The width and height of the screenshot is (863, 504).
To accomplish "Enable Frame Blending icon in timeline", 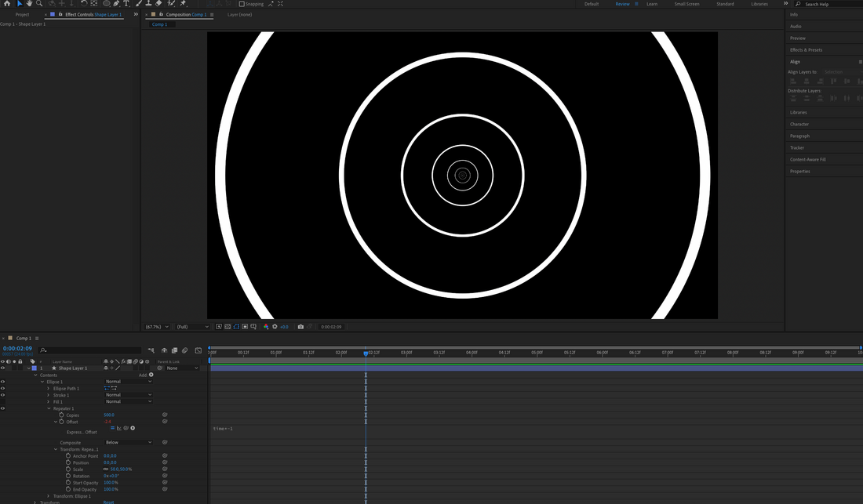I will [174, 350].
